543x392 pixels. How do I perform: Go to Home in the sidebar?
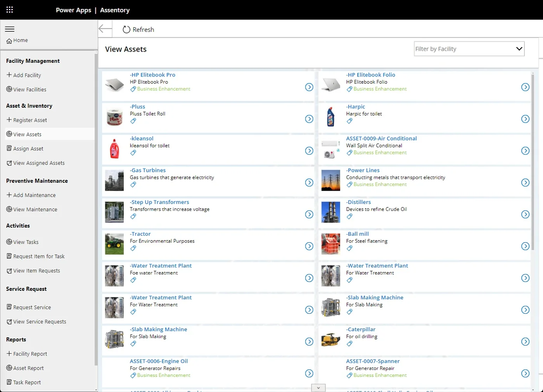coord(20,40)
